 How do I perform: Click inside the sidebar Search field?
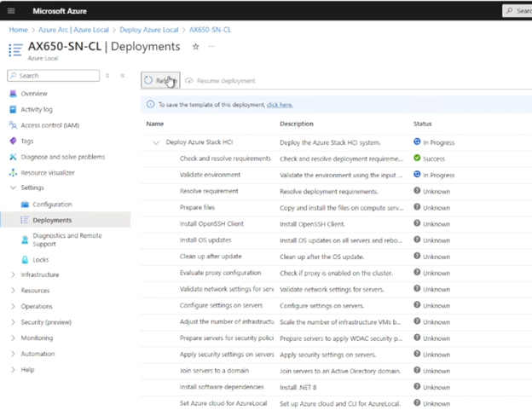click(x=56, y=76)
